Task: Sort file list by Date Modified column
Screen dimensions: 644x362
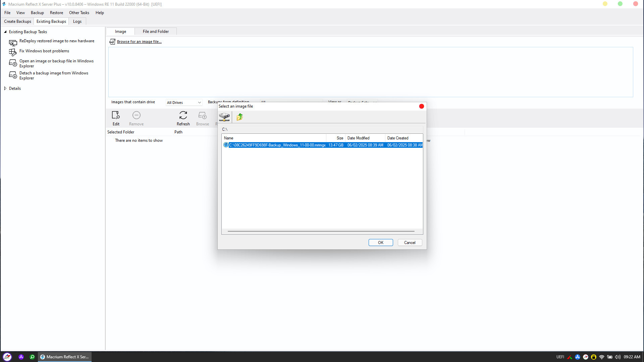Action: pos(358,138)
